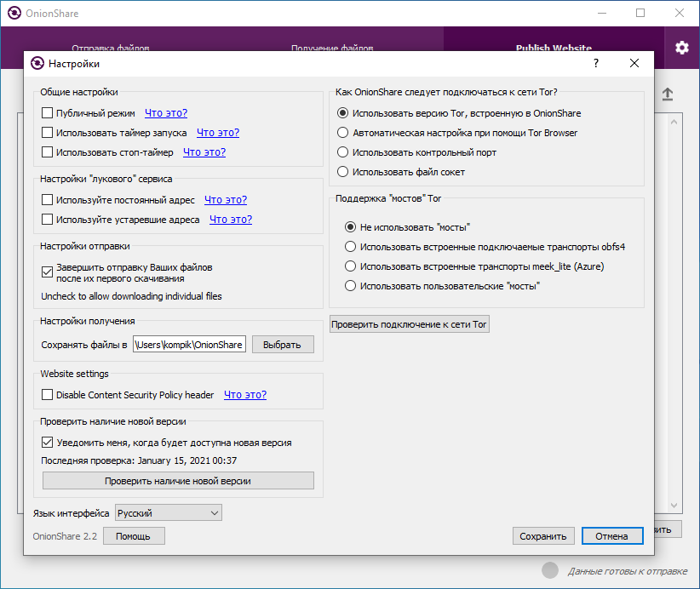Open Что это? link for Публичный режим
This screenshot has height=589, width=700.
166,113
